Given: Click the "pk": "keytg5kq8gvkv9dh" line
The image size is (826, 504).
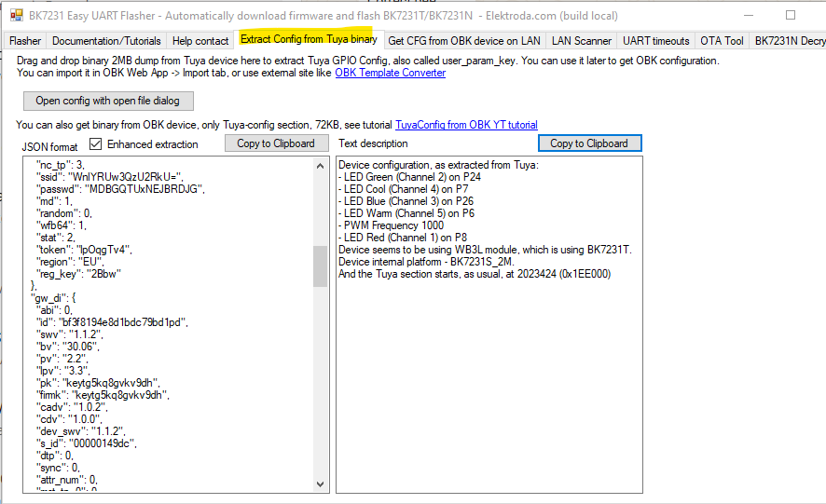Looking at the screenshot, I should 98,383.
